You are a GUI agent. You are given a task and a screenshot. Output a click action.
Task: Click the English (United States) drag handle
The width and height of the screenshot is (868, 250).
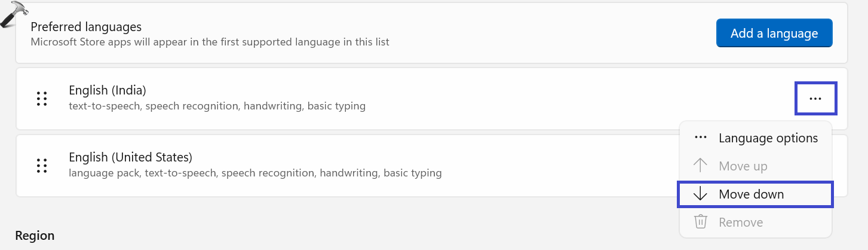(42, 166)
